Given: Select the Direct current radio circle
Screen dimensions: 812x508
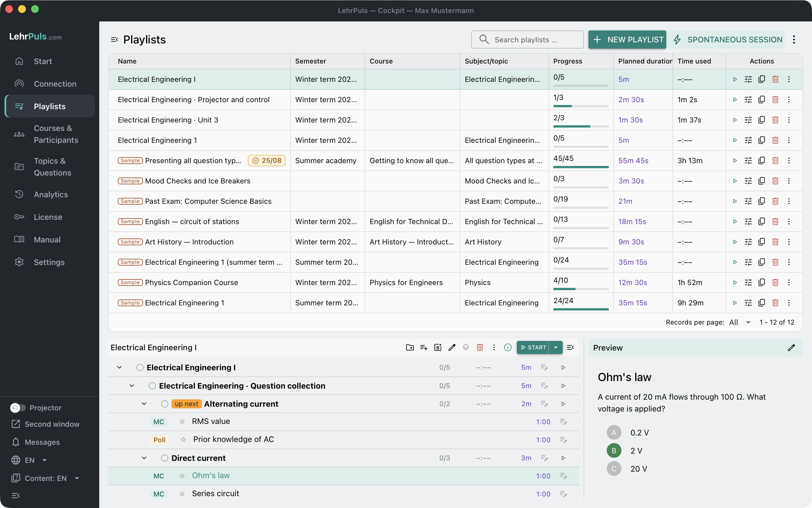Looking at the screenshot, I should 164,458.
